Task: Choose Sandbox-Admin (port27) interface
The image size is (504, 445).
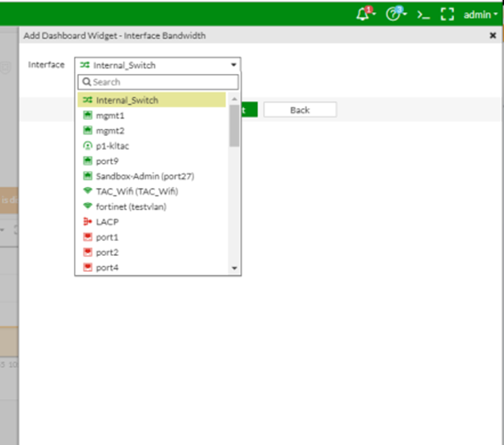Action: pyautogui.click(x=145, y=176)
